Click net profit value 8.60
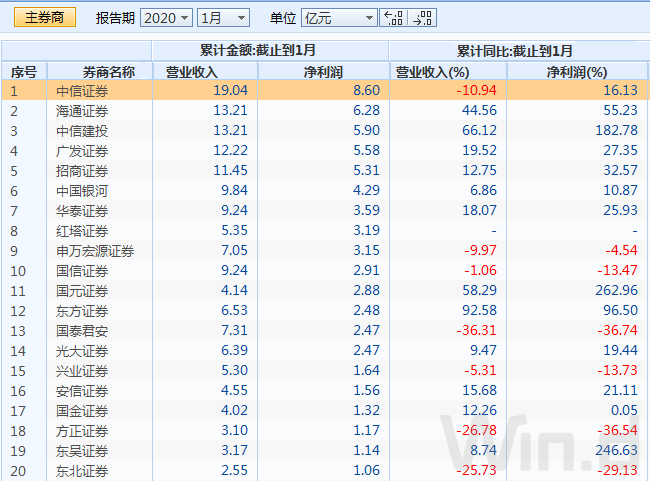This screenshot has height=487, width=650. (366, 90)
